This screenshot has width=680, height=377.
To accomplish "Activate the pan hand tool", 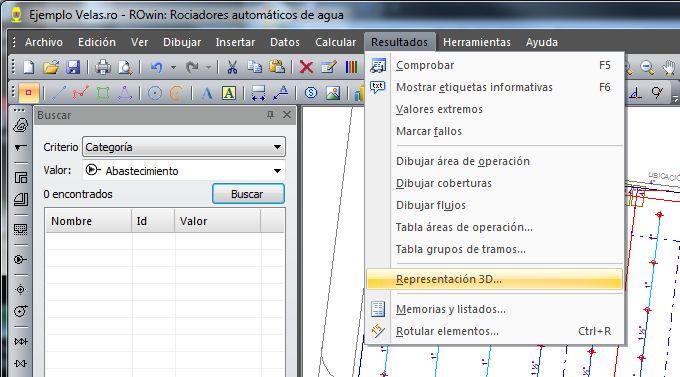I will [669, 67].
